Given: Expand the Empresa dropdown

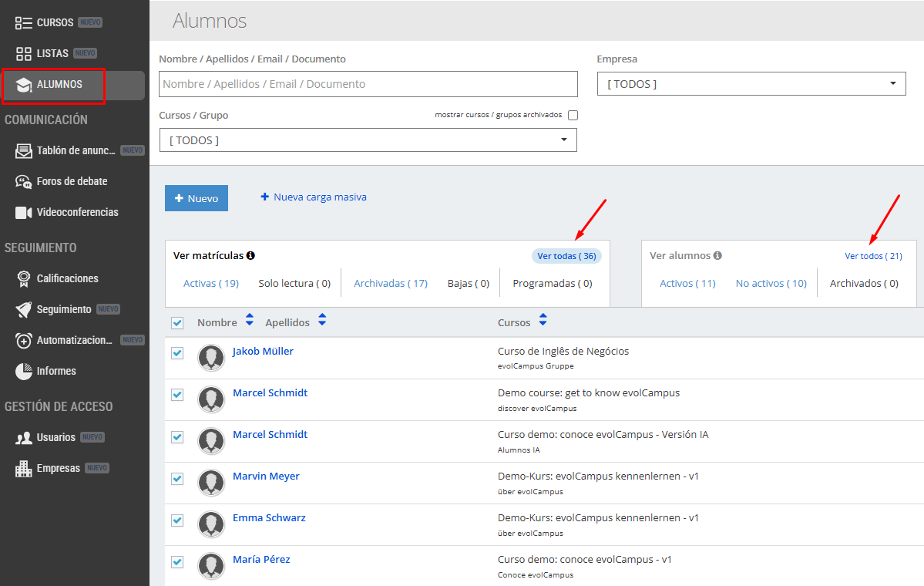Looking at the screenshot, I should coord(751,84).
